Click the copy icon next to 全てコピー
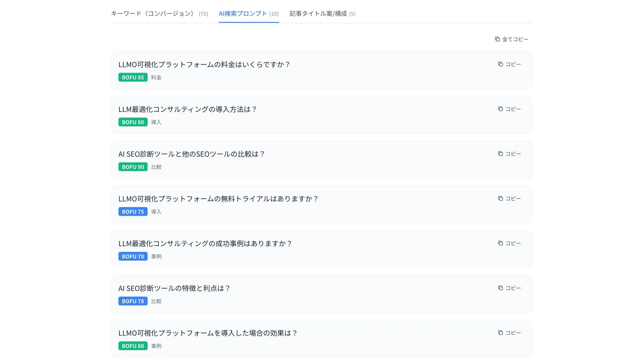The width and height of the screenshot is (644, 362). point(497,39)
